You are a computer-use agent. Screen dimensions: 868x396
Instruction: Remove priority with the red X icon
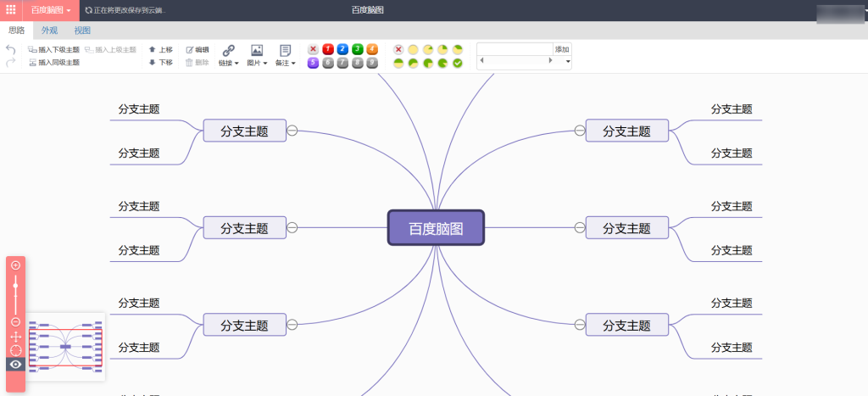tap(314, 49)
